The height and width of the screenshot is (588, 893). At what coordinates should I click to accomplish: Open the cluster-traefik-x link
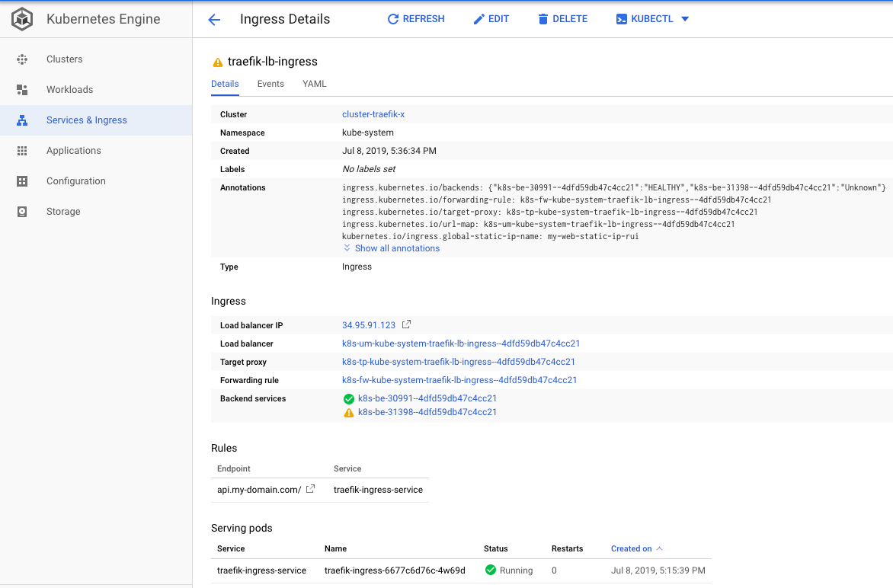point(373,113)
